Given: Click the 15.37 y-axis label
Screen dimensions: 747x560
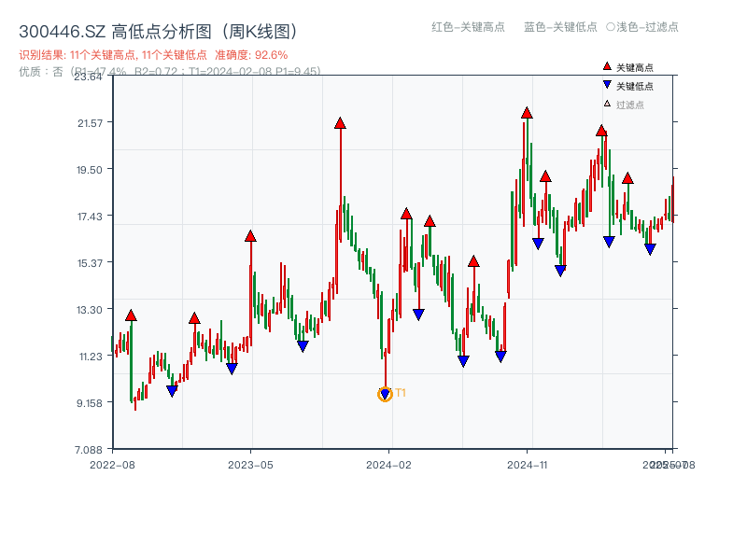Looking at the screenshot, I should pos(90,263).
